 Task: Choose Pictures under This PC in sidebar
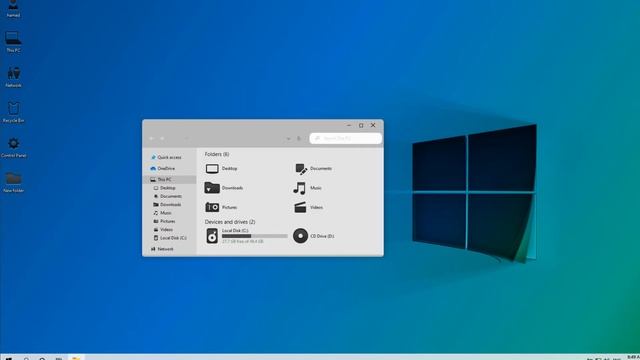coord(164,221)
